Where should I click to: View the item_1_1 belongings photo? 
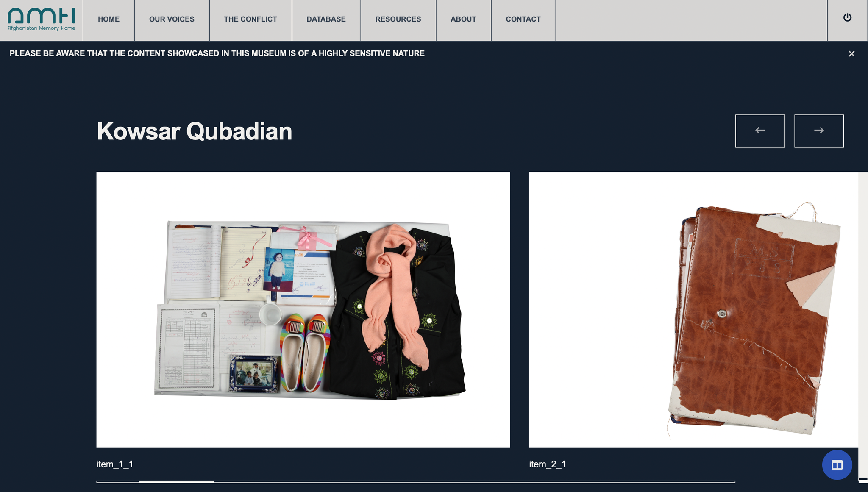click(303, 309)
